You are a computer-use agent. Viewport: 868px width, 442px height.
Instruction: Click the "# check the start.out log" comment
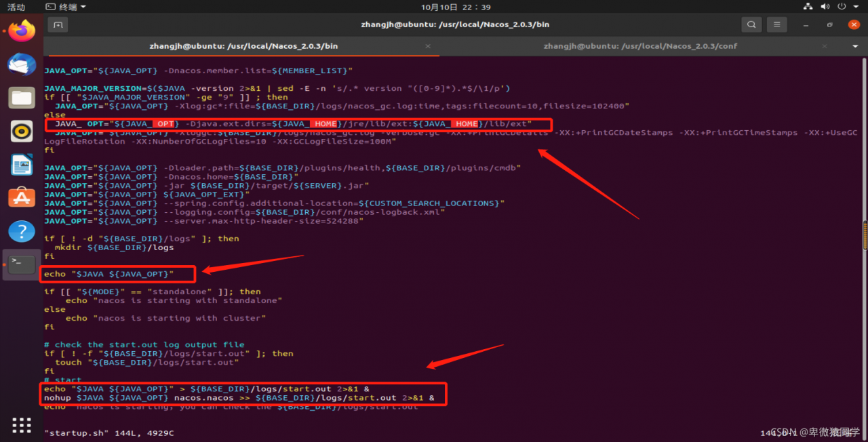144,344
